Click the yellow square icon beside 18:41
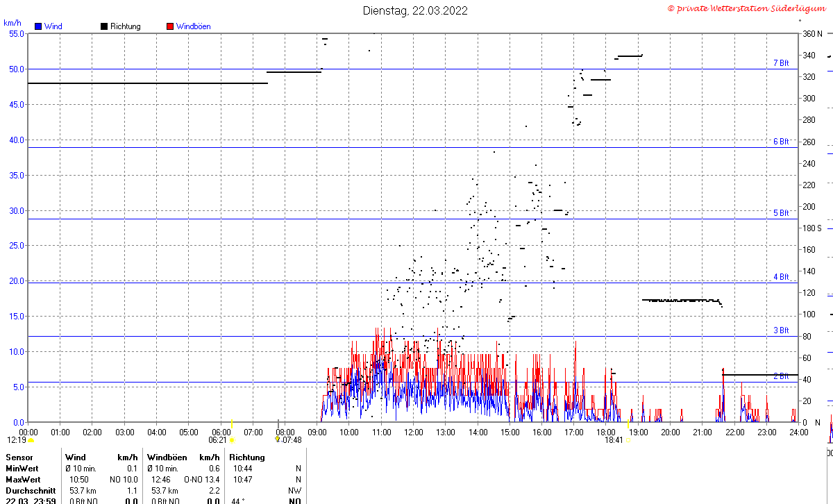833x504 pixels. tap(628, 440)
